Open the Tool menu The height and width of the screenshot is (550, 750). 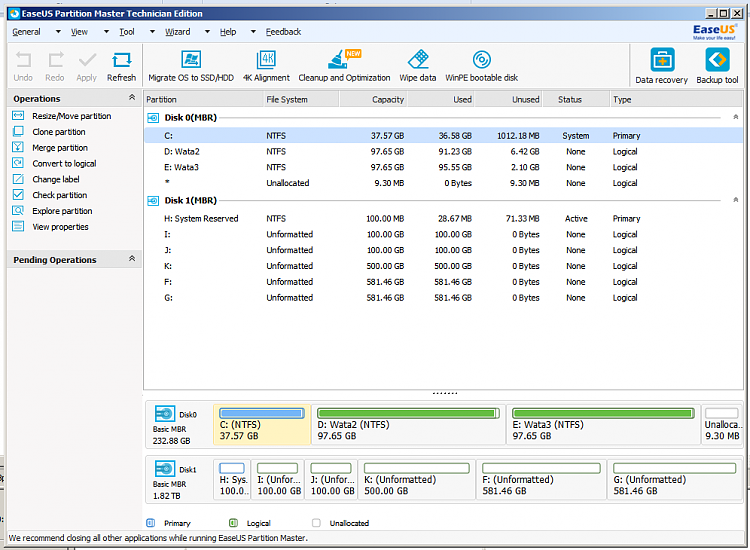[x=127, y=32]
